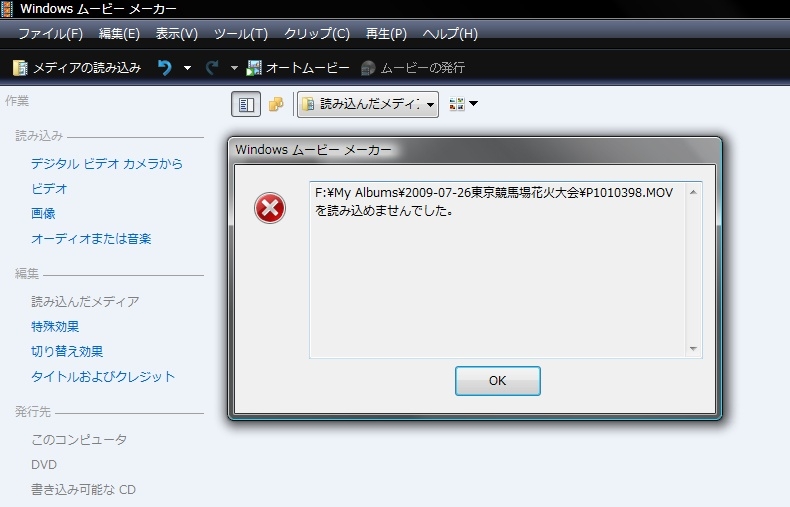Click the error message scrollbar up arrow

pyautogui.click(x=694, y=192)
